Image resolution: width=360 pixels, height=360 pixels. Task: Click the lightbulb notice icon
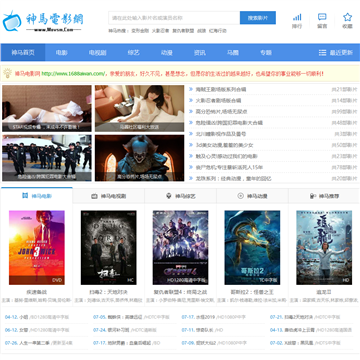click(7, 73)
